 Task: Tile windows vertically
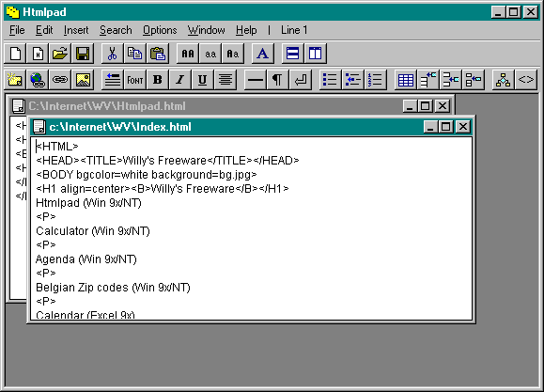coord(316,54)
